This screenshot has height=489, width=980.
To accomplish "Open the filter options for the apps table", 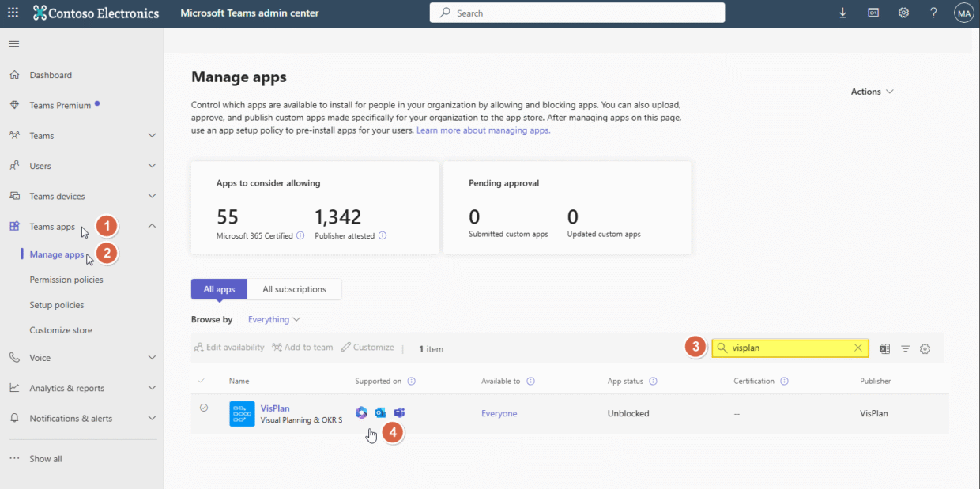I will [x=905, y=348].
